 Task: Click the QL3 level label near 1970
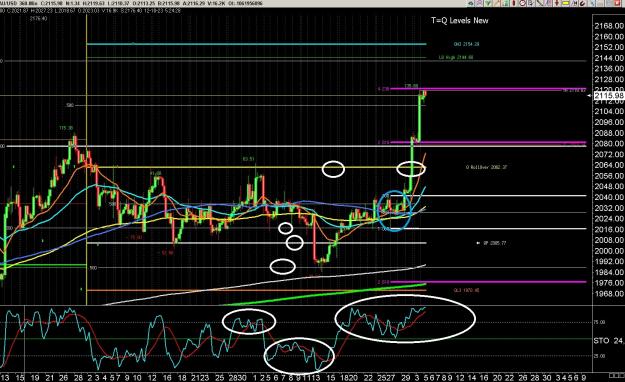point(466,290)
